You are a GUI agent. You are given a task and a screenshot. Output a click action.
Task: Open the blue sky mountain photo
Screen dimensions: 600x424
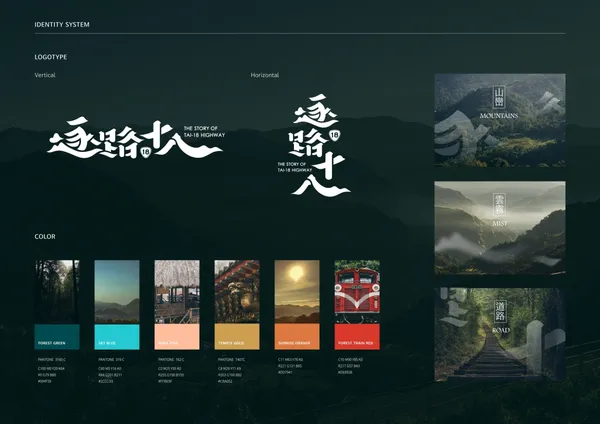click(117, 292)
